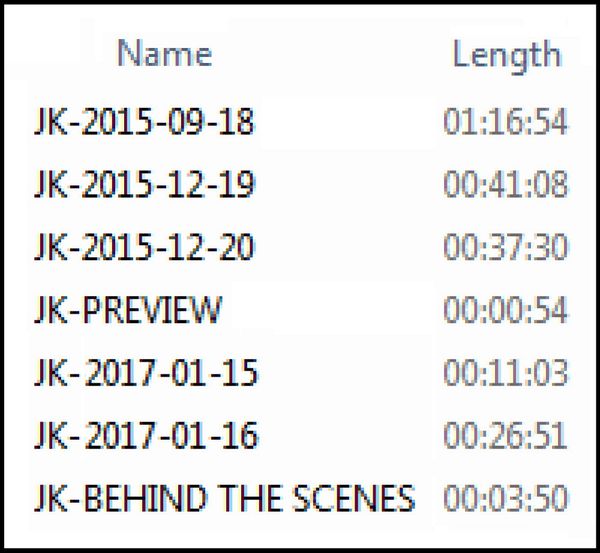Select JK-BEHIND THE SCENES file
The height and width of the screenshot is (553, 600).
(x=224, y=498)
